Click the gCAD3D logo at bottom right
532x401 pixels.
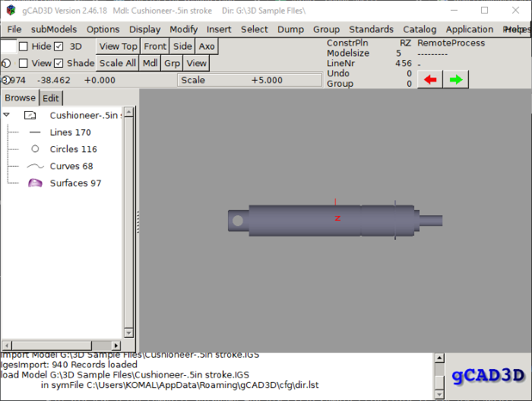tap(488, 375)
